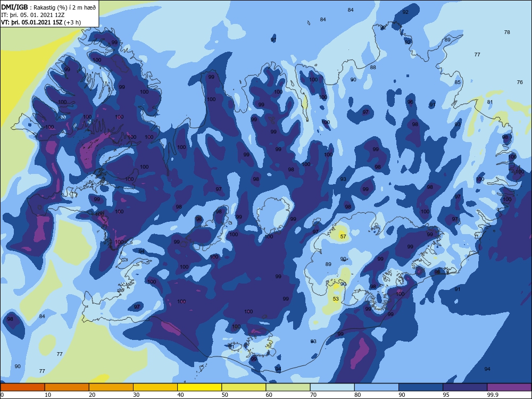Click the '99.9' label under the color bar

[493, 395]
